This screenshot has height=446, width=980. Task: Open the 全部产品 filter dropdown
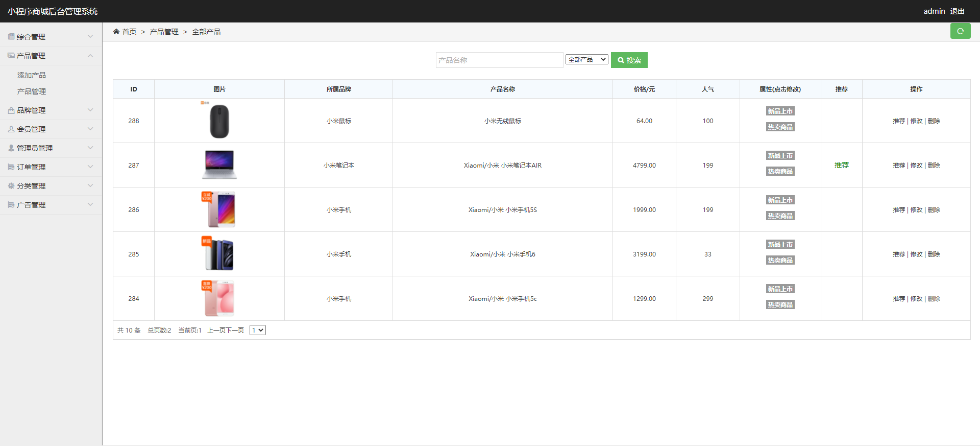click(x=586, y=60)
